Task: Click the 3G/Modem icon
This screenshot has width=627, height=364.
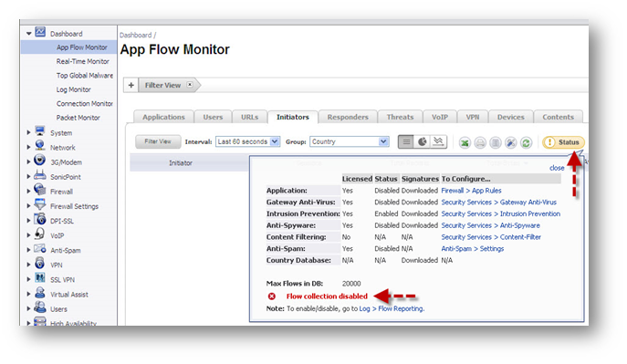Action: (39, 161)
